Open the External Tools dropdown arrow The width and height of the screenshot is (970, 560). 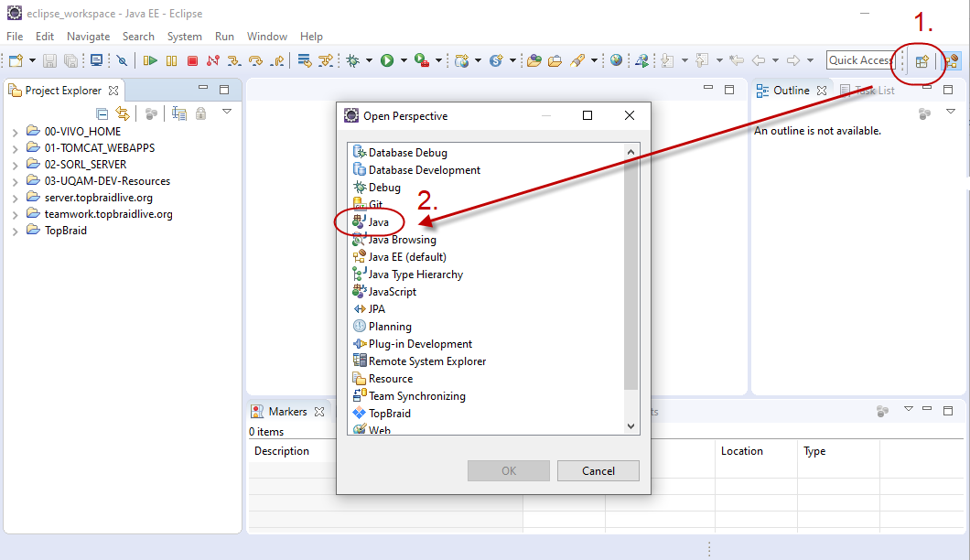click(x=438, y=60)
